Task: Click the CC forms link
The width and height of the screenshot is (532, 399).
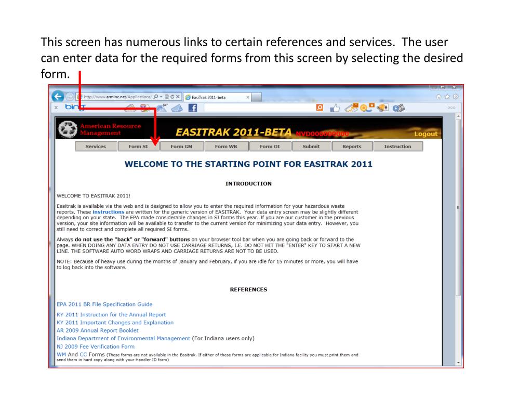Action: click(x=83, y=354)
